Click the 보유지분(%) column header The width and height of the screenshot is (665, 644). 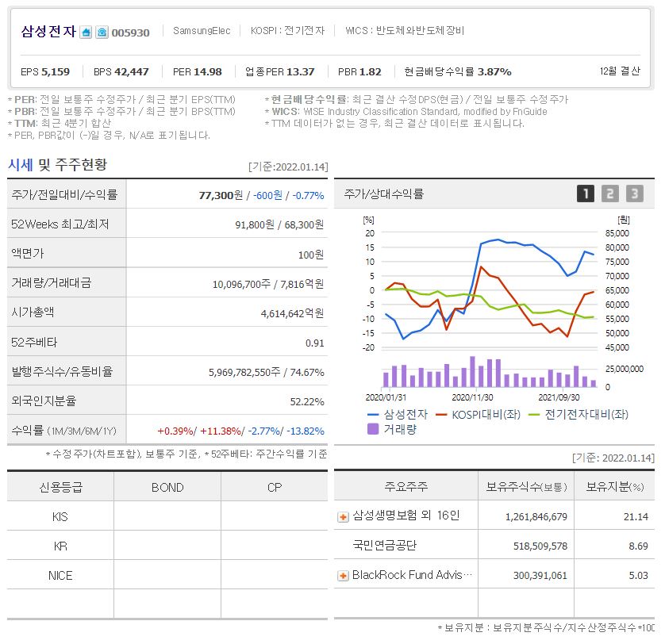click(614, 486)
